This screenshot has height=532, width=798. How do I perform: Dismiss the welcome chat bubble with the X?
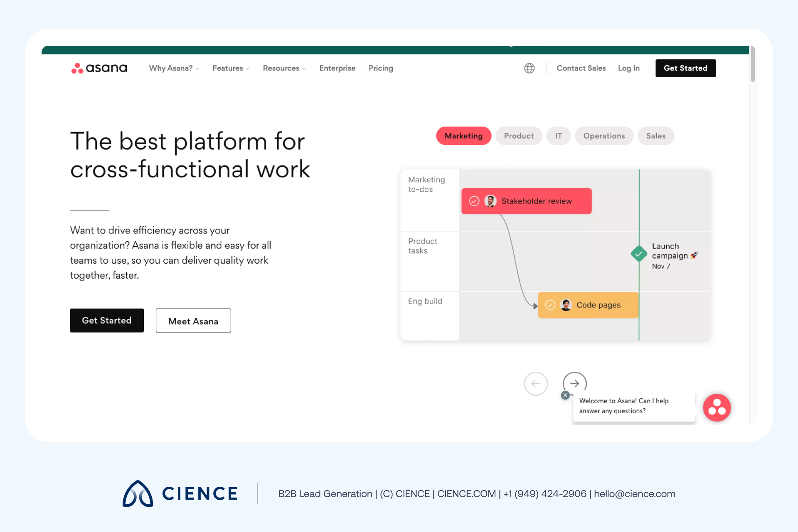click(565, 395)
